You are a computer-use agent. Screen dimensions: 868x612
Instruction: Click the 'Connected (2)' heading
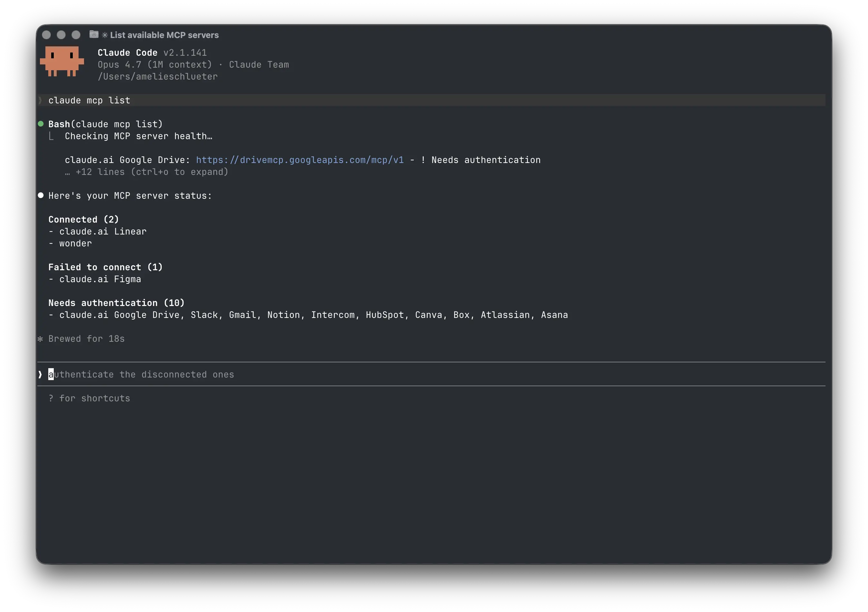click(x=84, y=219)
